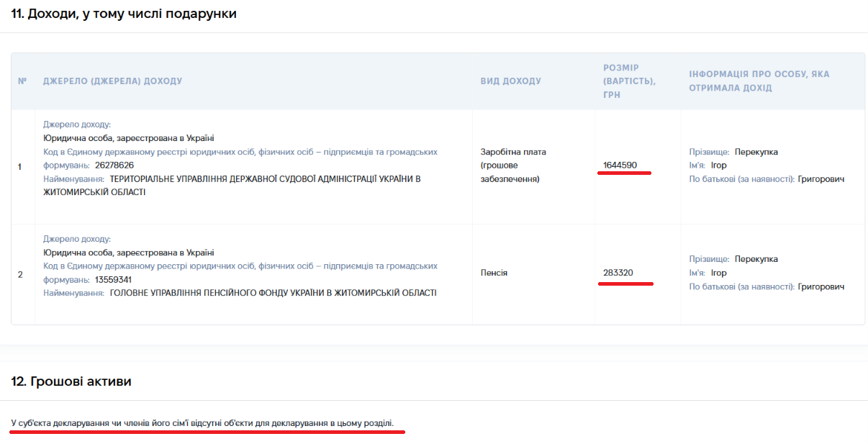Image resolution: width=868 pixels, height=444 pixels.
Task: Click the "№" column header
Action: [x=22, y=81]
